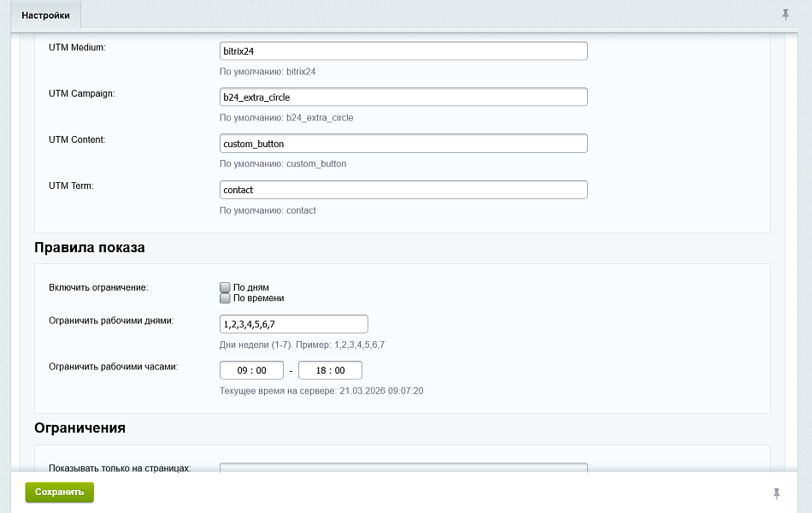This screenshot has height=513, width=812.
Task: Select the UTM Content input box
Action: click(403, 144)
